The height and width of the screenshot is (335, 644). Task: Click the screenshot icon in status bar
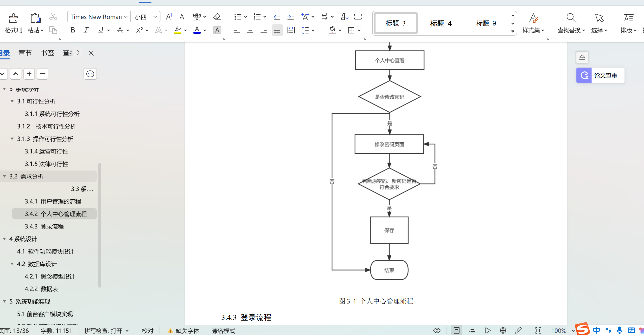click(538, 330)
